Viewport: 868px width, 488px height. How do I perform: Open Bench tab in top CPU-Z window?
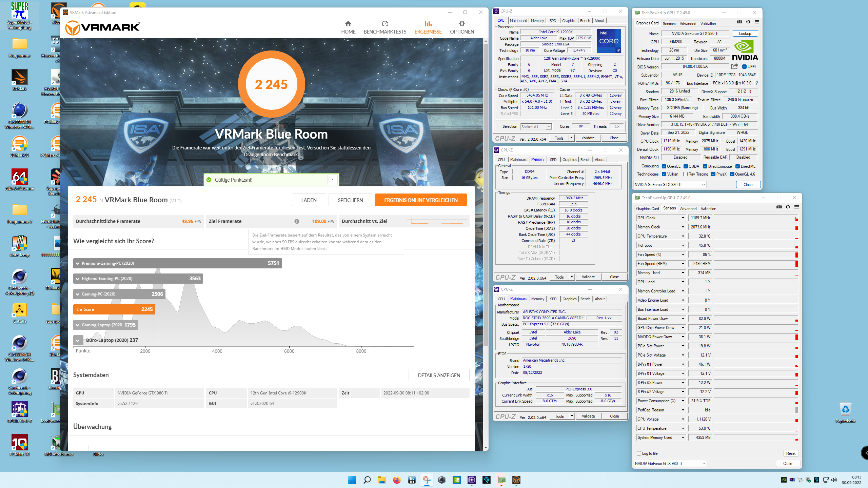tap(585, 21)
